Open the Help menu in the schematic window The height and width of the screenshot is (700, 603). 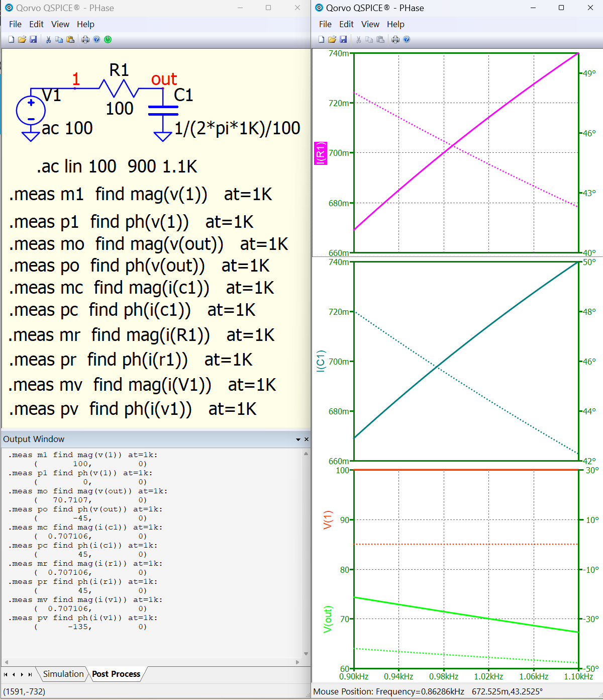[85, 24]
